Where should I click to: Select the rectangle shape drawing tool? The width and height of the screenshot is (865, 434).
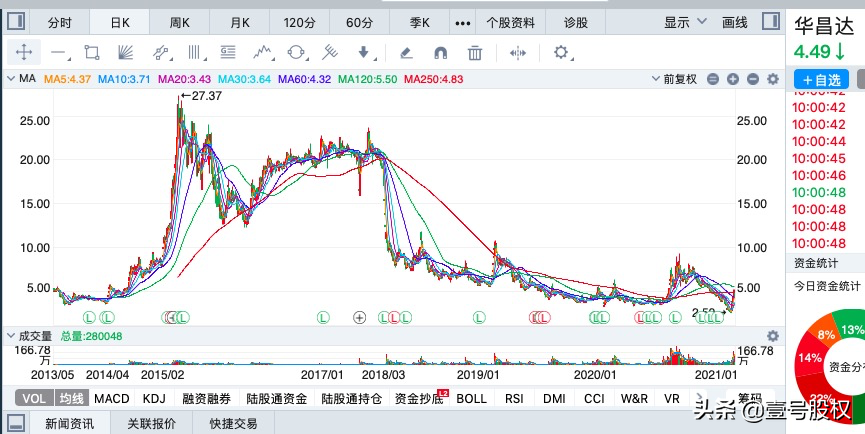pyautogui.click(x=93, y=53)
